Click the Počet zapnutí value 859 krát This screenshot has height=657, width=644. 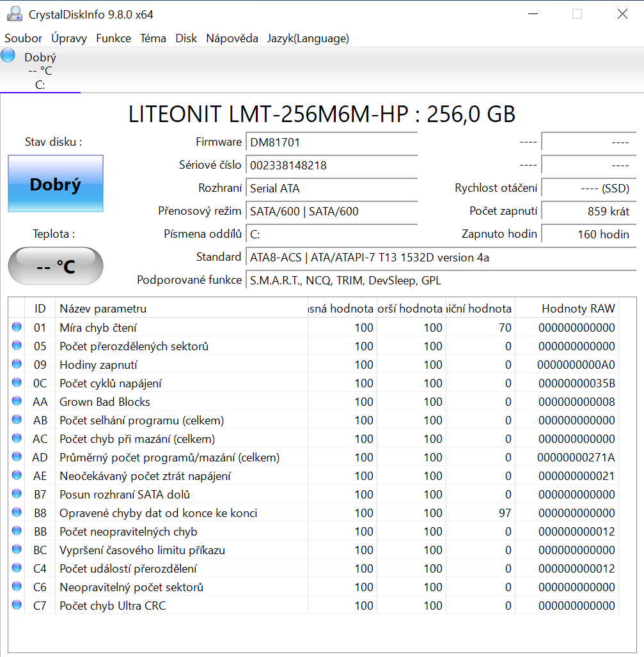click(x=589, y=211)
